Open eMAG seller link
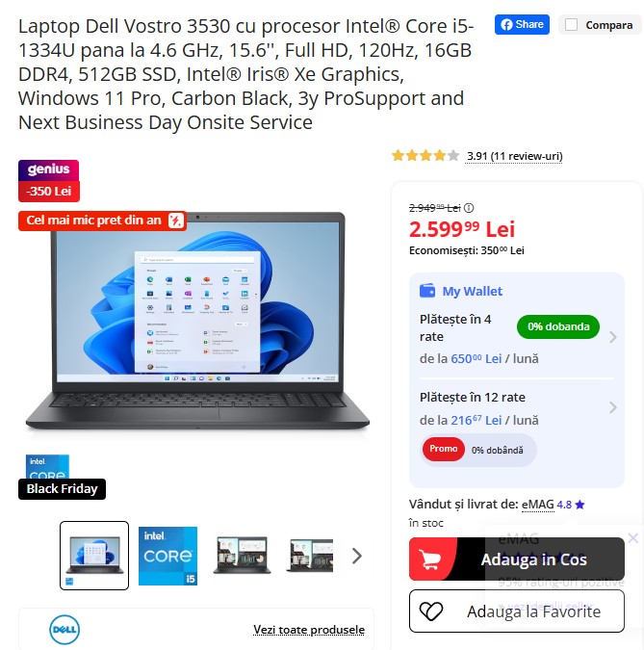Screen dimensions: 644x650 coord(538,505)
